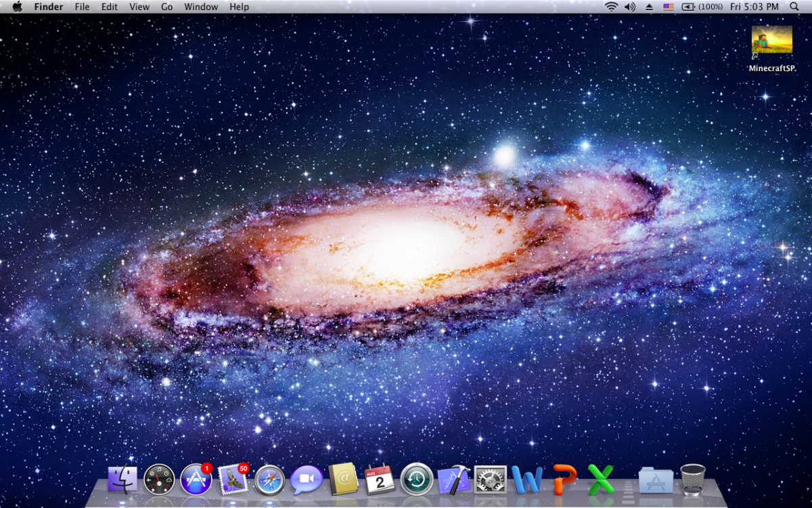Open the Go menu
Screen dimensions: 812x508
[167, 7]
